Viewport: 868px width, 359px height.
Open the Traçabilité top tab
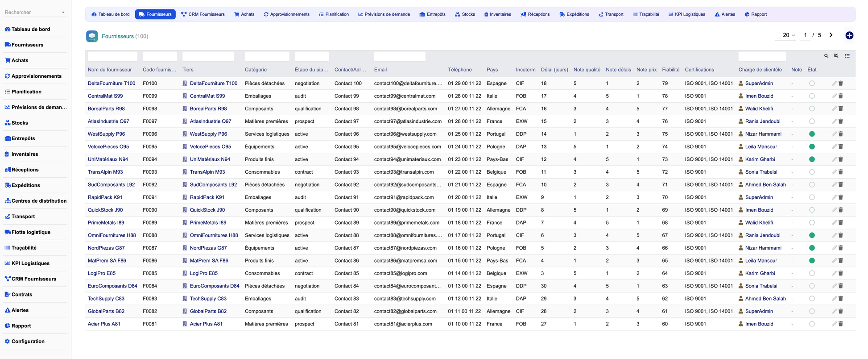[x=646, y=14]
